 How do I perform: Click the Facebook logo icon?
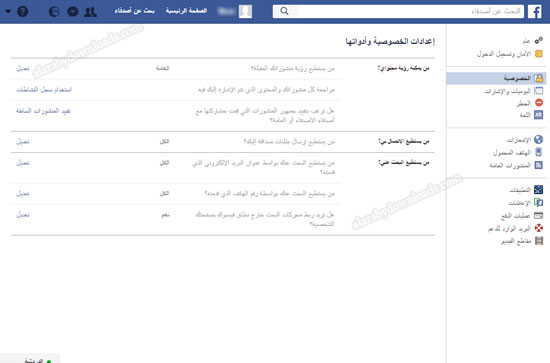(x=535, y=12)
